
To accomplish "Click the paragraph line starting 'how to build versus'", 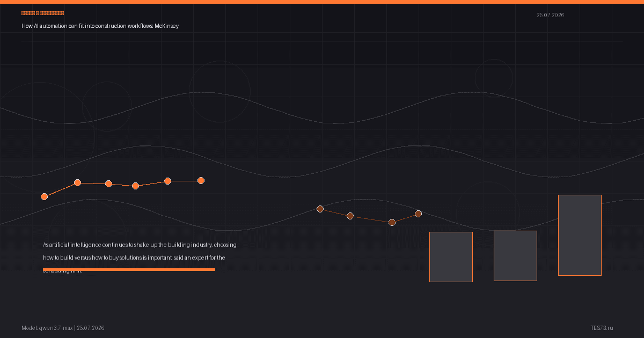I will click(134, 258).
